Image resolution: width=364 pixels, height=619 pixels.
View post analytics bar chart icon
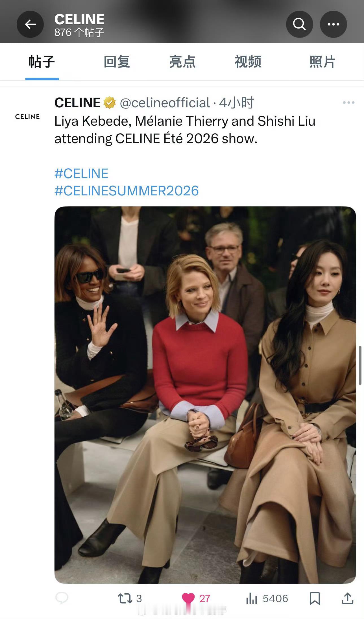click(x=252, y=598)
